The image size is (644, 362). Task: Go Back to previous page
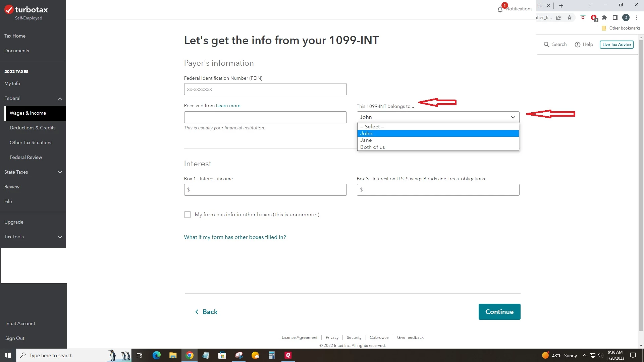click(206, 312)
